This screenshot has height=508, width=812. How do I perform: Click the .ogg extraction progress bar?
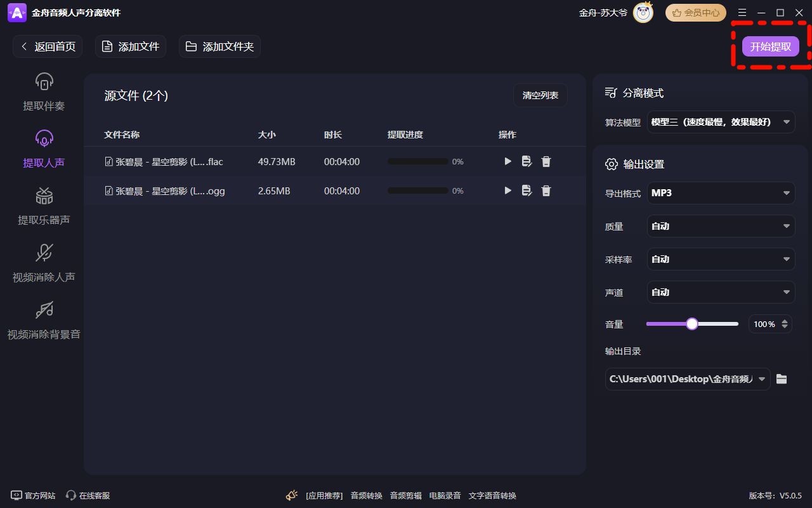pos(417,190)
